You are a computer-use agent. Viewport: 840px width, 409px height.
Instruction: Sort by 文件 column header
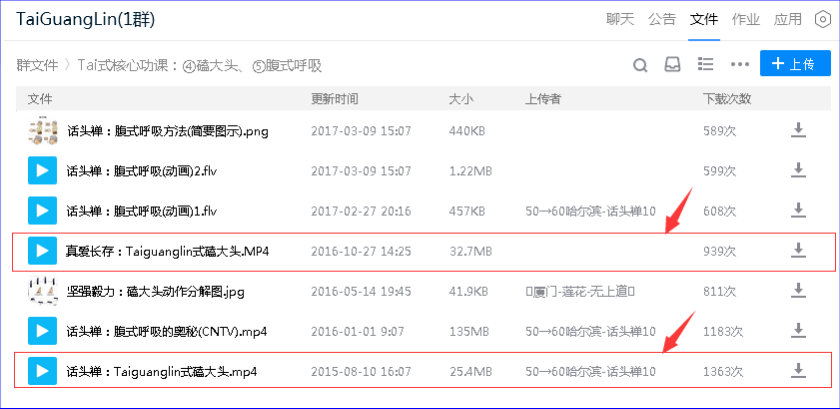point(40,99)
